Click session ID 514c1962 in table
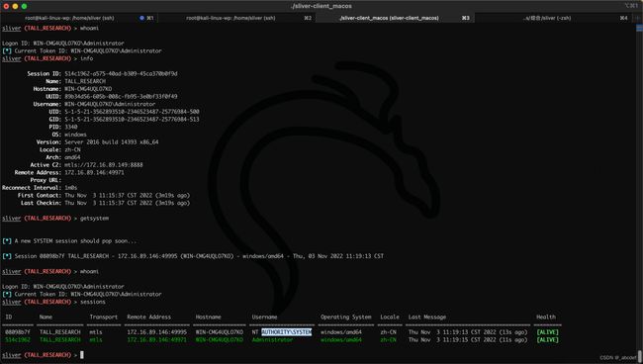 (18, 340)
